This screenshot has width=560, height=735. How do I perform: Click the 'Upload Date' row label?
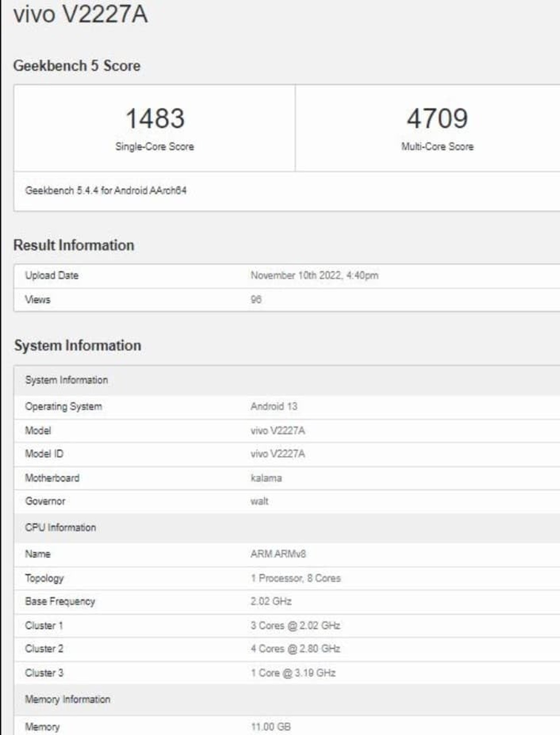pyautogui.click(x=52, y=275)
